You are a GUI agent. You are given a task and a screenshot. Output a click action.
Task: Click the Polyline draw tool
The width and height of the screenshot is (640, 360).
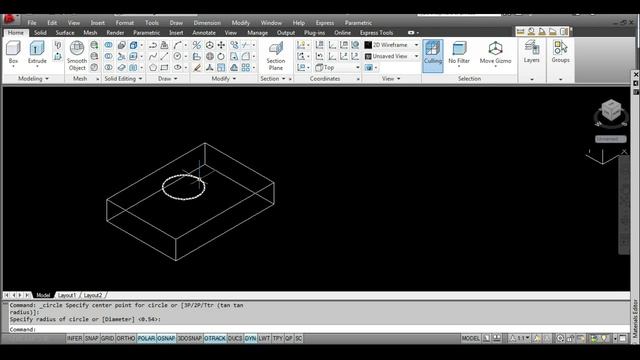click(x=153, y=45)
